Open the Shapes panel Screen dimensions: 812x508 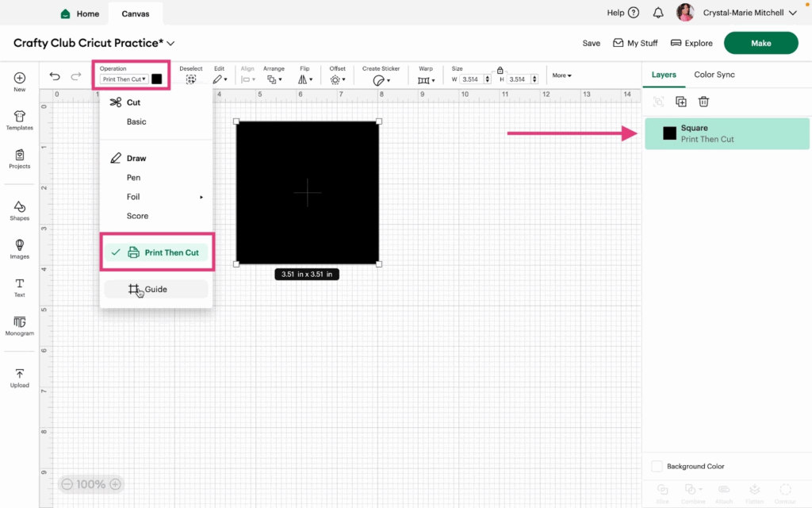pyautogui.click(x=19, y=210)
